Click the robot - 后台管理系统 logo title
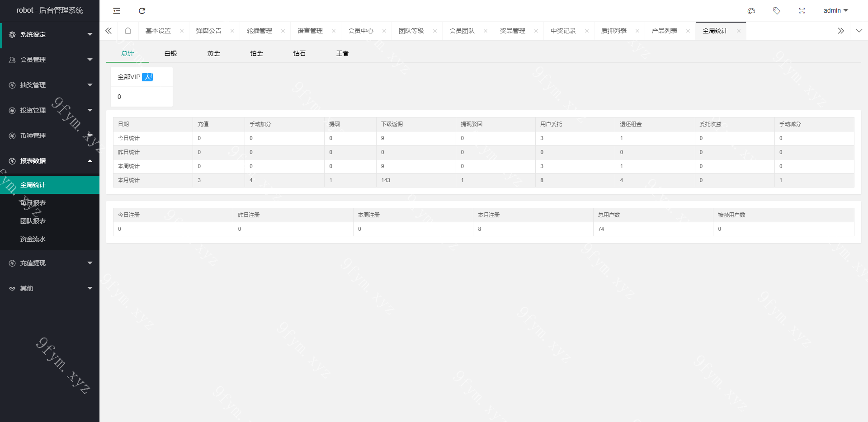 50,10
